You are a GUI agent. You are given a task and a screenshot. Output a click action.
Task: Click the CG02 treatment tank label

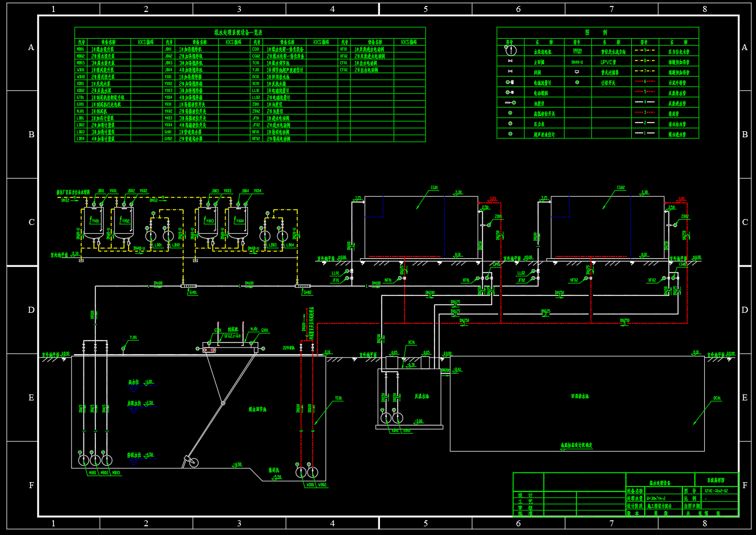coord(620,188)
